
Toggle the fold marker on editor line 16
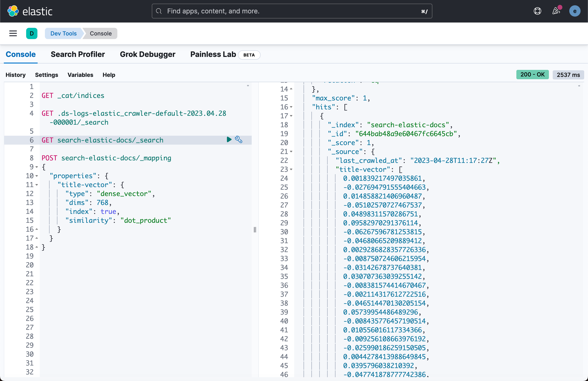pos(37,229)
